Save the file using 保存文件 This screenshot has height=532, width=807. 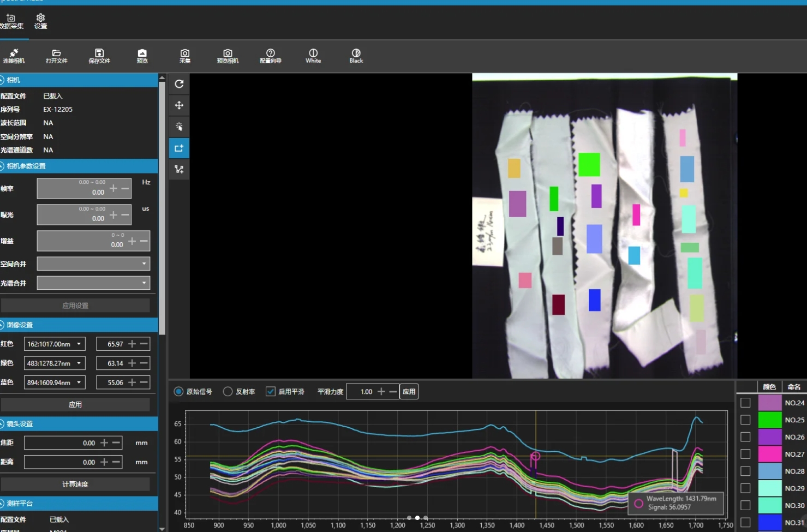[99, 56]
